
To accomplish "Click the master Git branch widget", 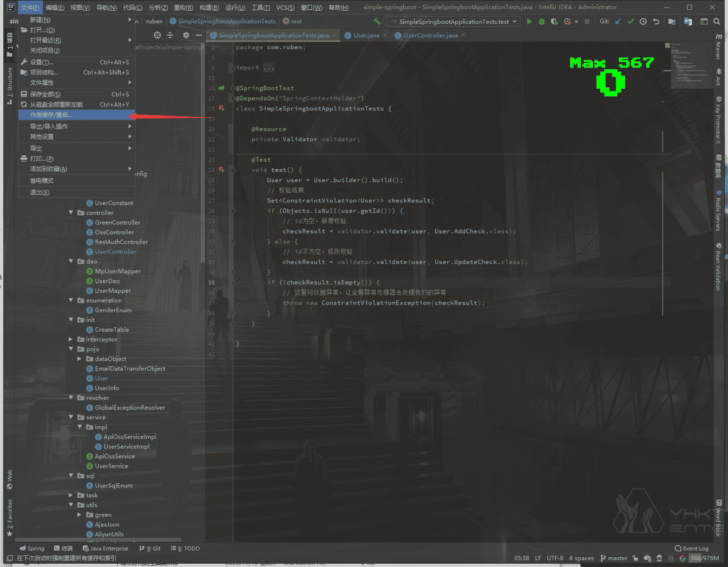I will 614,558.
